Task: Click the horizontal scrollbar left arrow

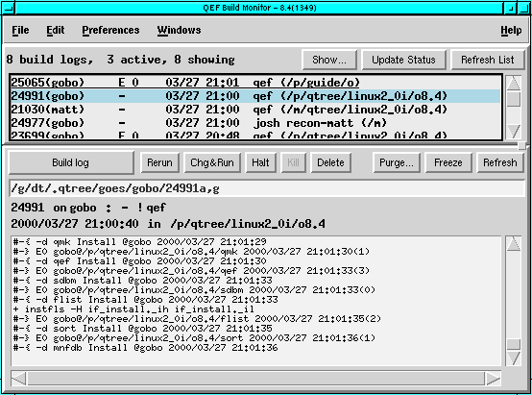Action: [18, 379]
